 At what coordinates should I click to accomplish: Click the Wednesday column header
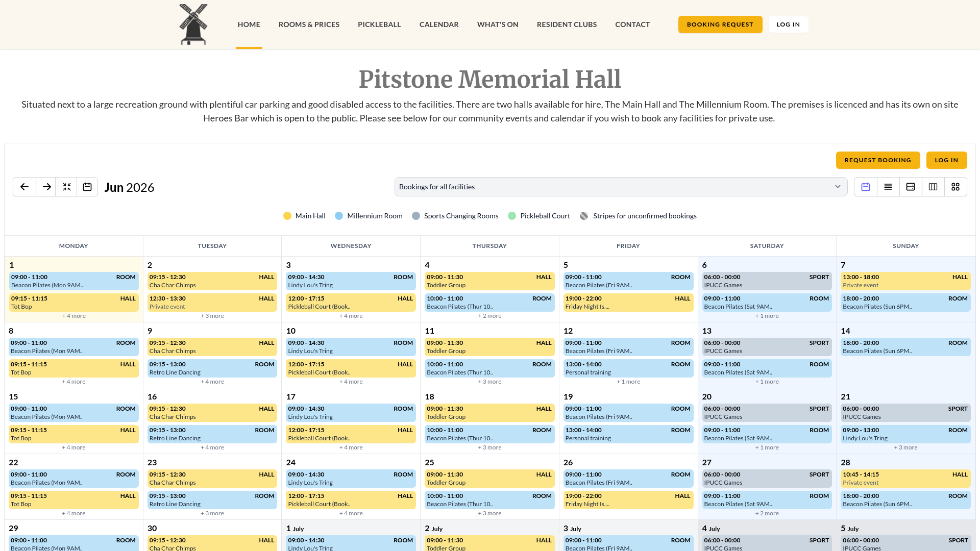[351, 246]
